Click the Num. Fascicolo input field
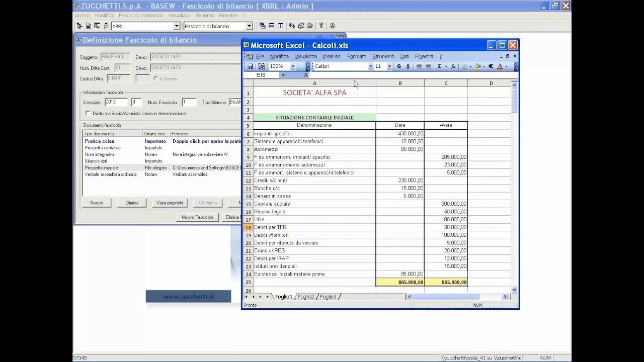The height and width of the screenshot is (362, 644). (189, 102)
